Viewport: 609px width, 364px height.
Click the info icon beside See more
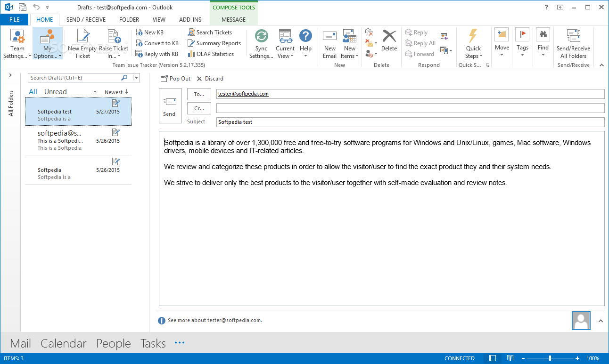[162, 321]
